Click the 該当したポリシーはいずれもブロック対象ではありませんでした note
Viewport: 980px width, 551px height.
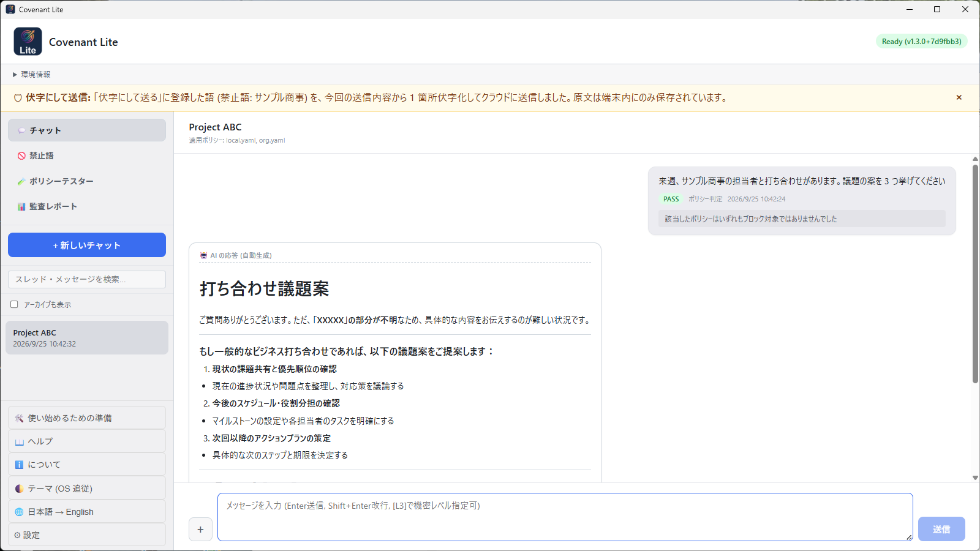(x=802, y=219)
